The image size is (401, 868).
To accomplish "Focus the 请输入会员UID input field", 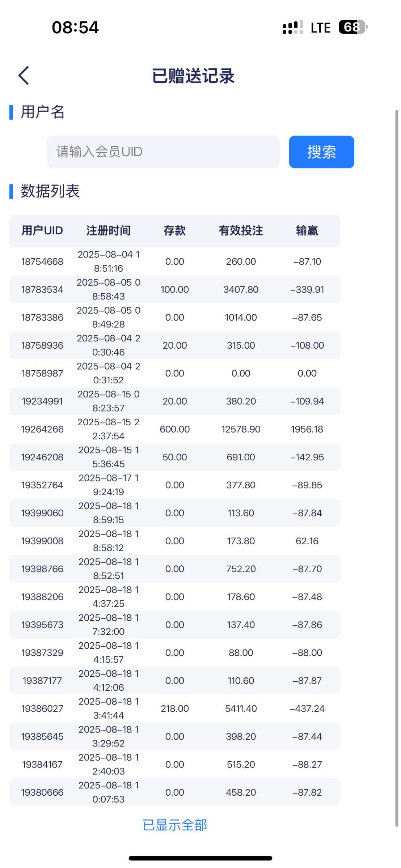I will pyautogui.click(x=163, y=152).
